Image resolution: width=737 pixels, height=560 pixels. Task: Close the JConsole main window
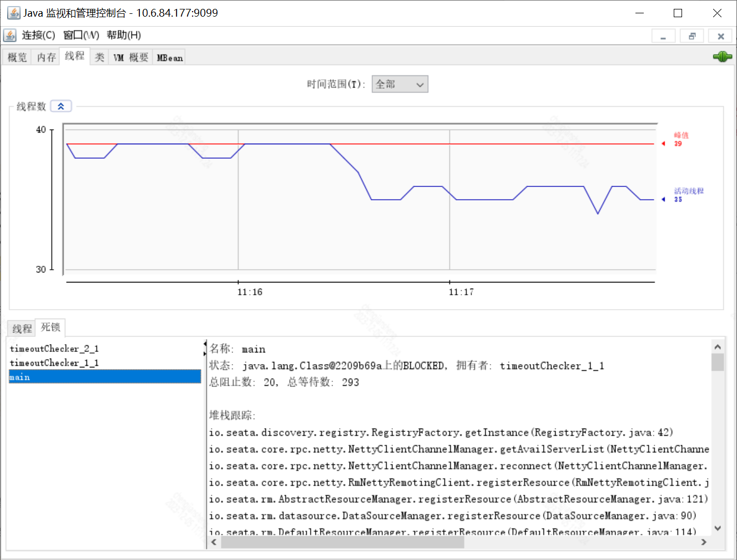717,13
